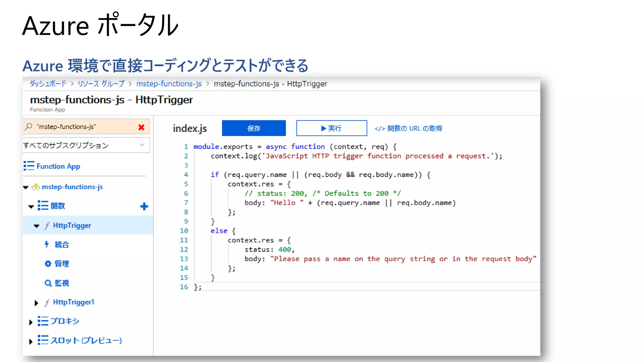Open the プロキシ tree item

pyautogui.click(x=65, y=321)
